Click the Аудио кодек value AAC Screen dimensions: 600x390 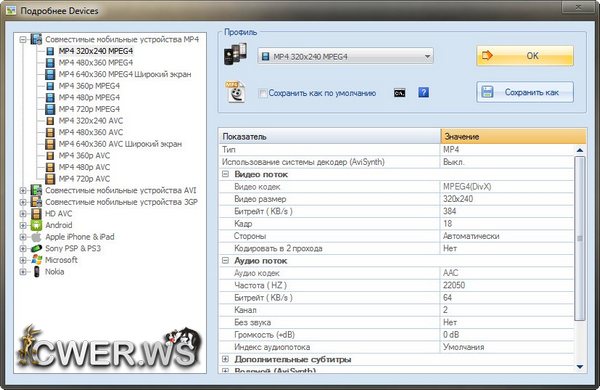[x=450, y=273]
